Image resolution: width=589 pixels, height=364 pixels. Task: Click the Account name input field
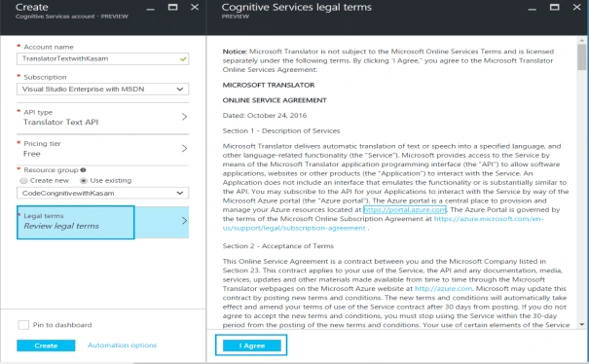(102, 58)
